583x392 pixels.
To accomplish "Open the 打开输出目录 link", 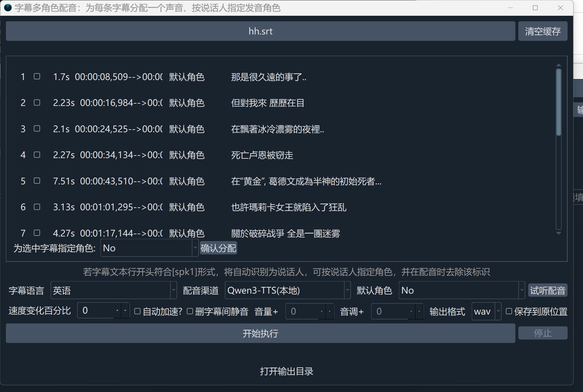I will click(x=287, y=371).
